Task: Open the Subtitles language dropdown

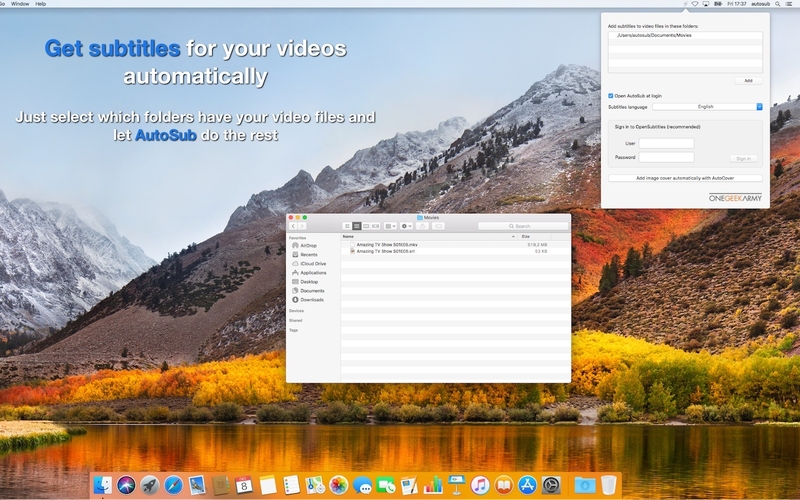Action: (707, 107)
